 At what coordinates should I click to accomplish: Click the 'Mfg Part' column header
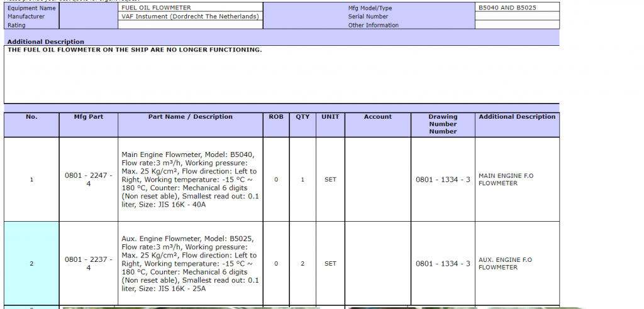pos(88,117)
